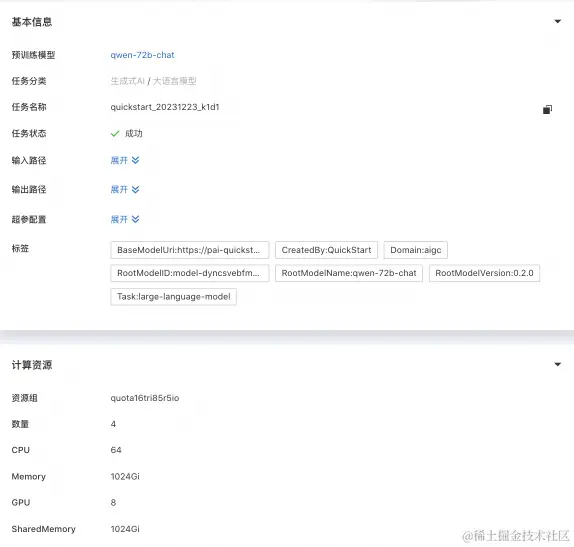Copy the task name with copy icon
Screen dimensions: 574x547
click(547, 109)
